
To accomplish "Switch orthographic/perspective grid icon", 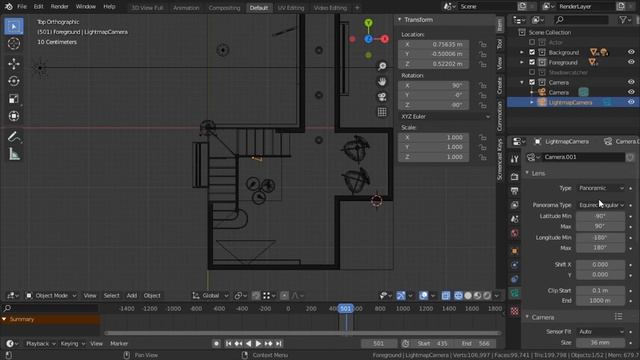I will [382, 112].
